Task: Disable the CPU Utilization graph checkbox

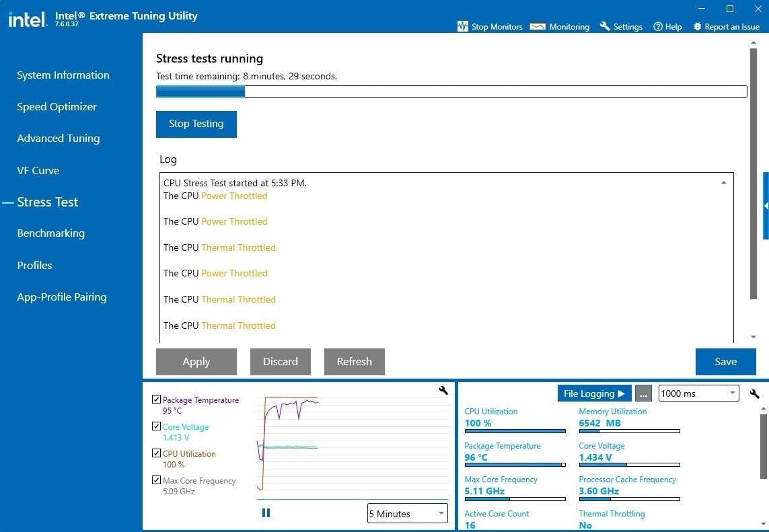Action: pos(157,453)
